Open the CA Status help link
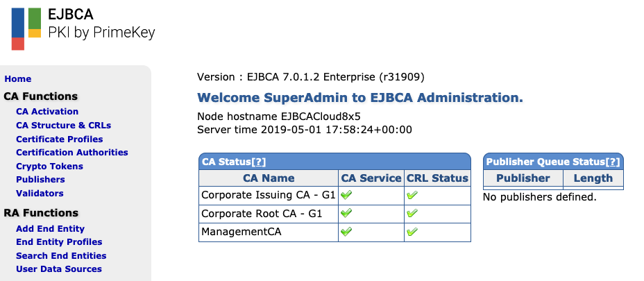 pyautogui.click(x=259, y=162)
